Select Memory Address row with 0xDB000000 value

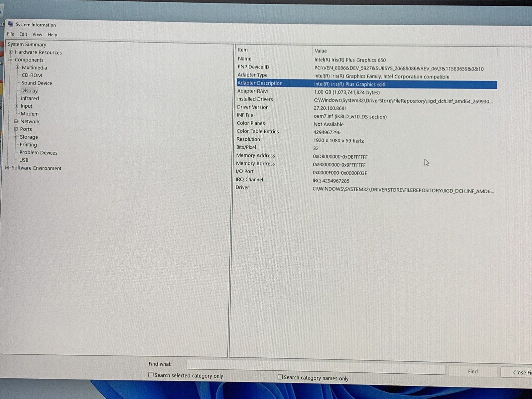coord(366,156)
